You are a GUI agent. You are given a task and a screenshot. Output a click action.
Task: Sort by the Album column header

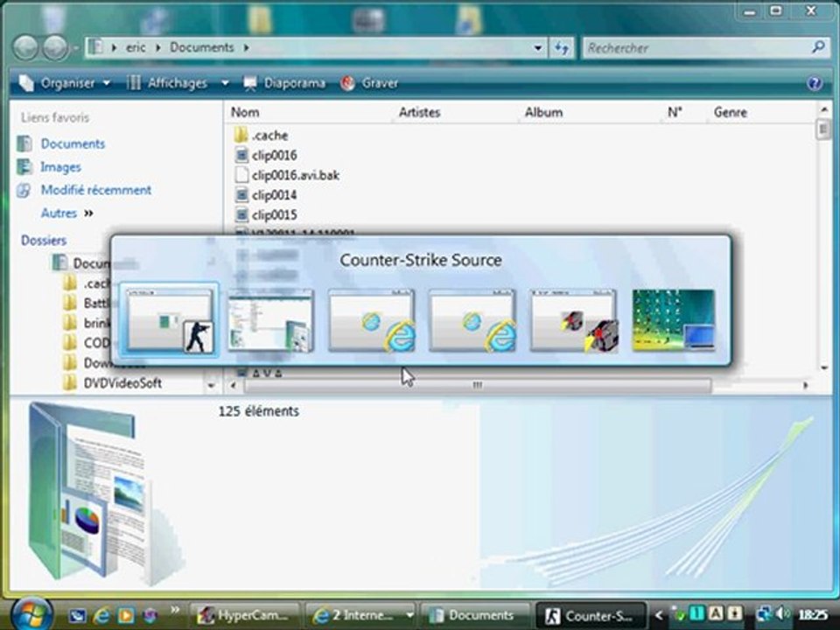(x=543, y=113)
